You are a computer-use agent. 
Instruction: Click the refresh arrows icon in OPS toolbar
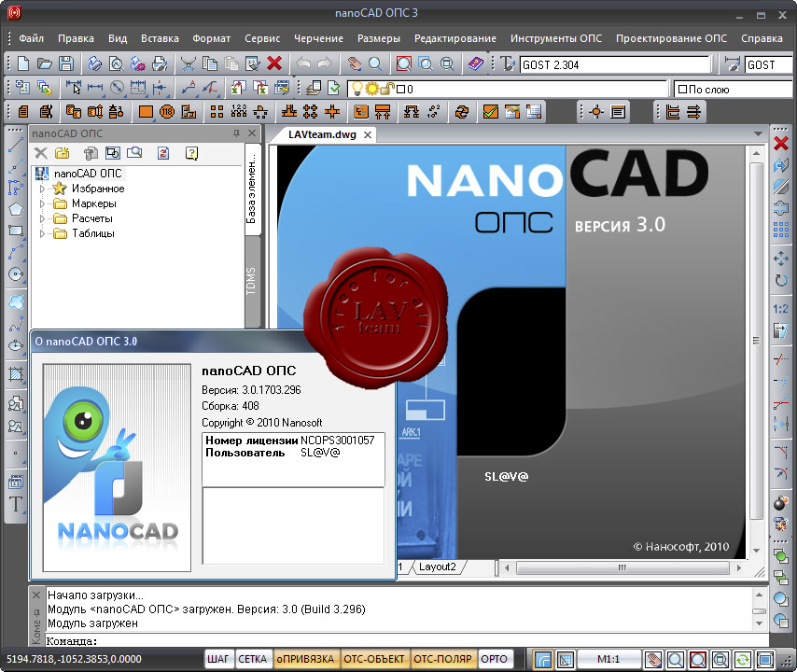[x=462, y=112]
